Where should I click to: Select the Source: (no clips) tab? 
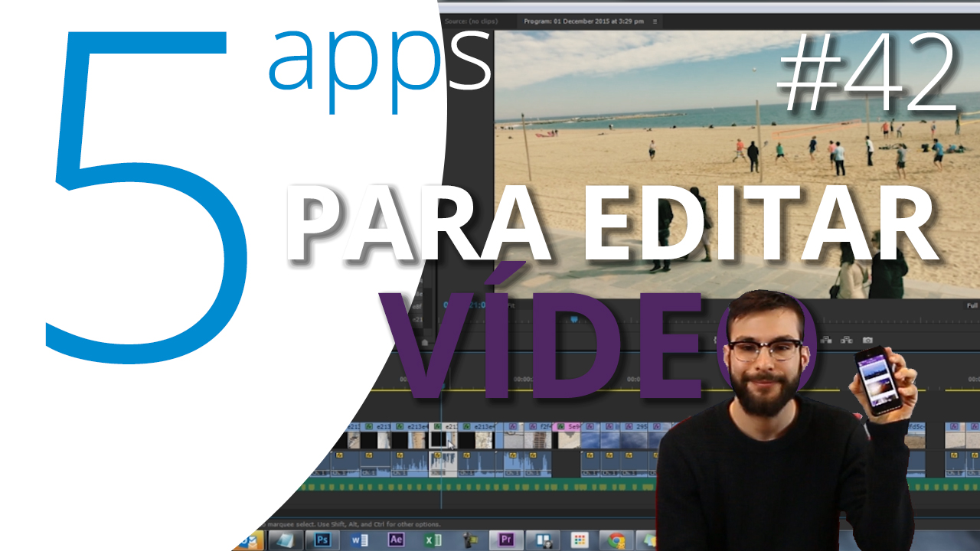click(473, 21)
